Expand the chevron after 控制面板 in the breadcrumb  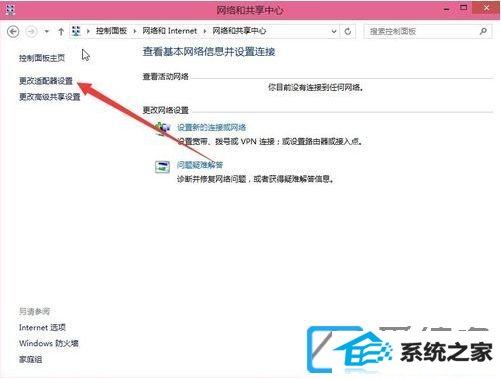click(135, 31)
